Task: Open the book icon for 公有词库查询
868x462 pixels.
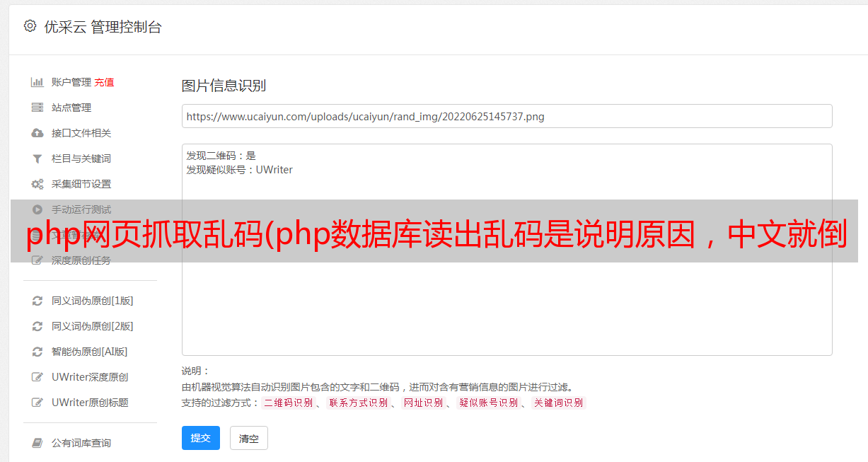Action: tap(37, 443)
